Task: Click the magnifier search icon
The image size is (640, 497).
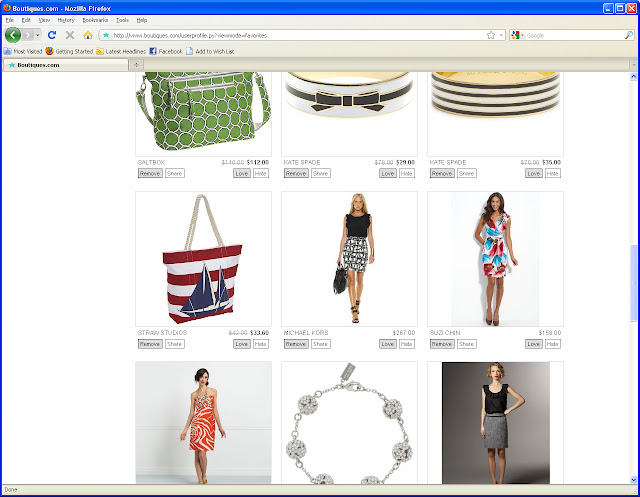Action: click(629, 36)
